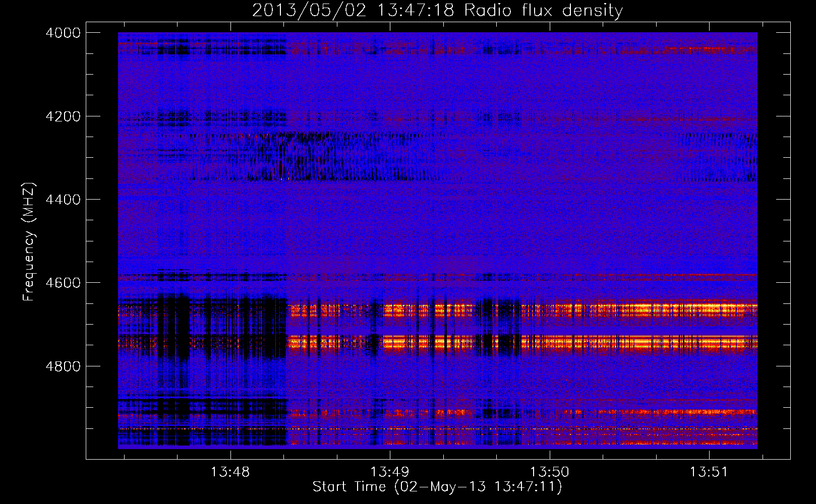The image size is (816, 504).
Task: Click the 4800 frequency tick label
Action: (63, 366)
